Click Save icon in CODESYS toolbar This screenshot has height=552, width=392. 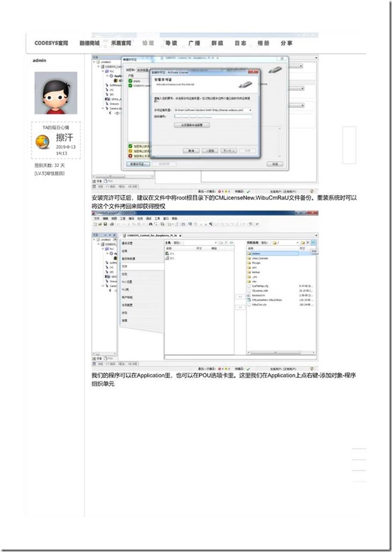coord(105,224)
